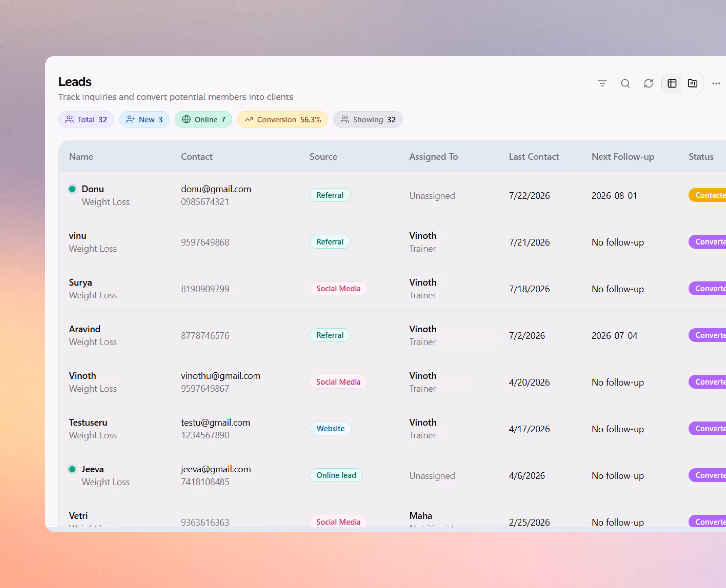Click email jeeva@gmail.com
Screen dimensions: 726x588
pyautogui.click(x=216, y=470)
